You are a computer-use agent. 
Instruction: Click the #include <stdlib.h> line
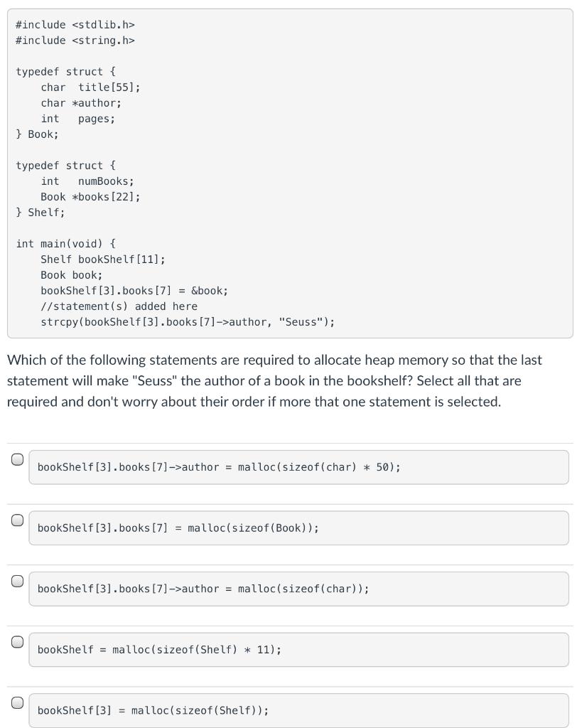[x=75, y=25]
